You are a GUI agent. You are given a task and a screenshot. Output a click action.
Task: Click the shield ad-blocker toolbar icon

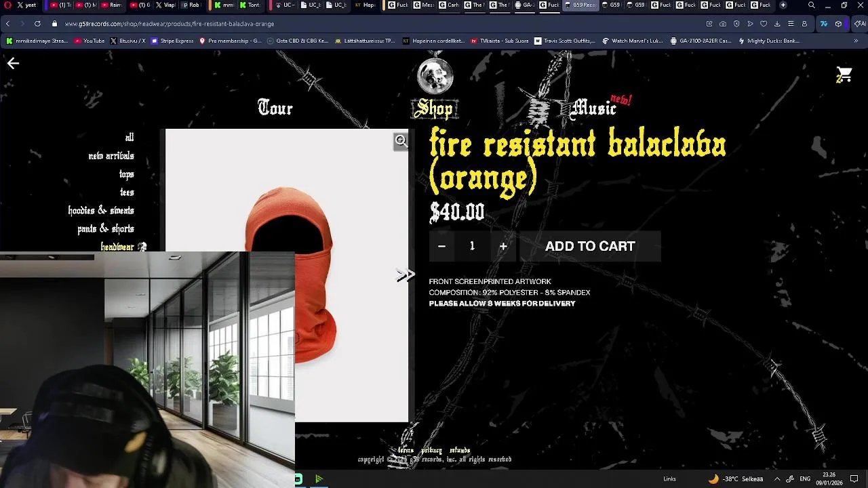tap(736, 24)
